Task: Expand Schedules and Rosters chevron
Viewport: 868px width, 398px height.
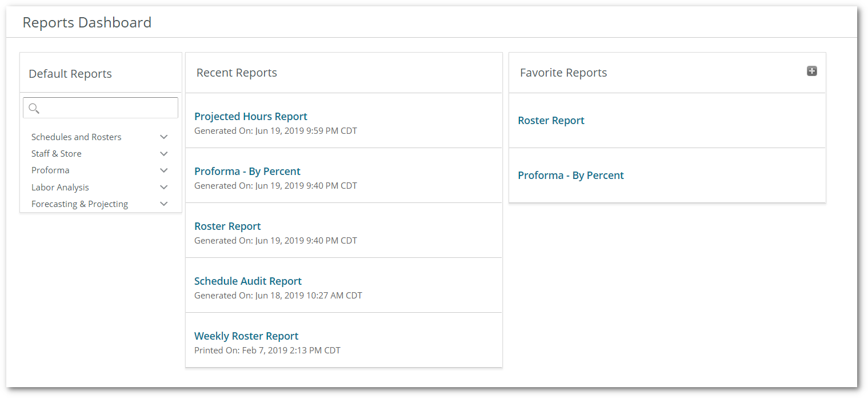Action: coord(164,137)
